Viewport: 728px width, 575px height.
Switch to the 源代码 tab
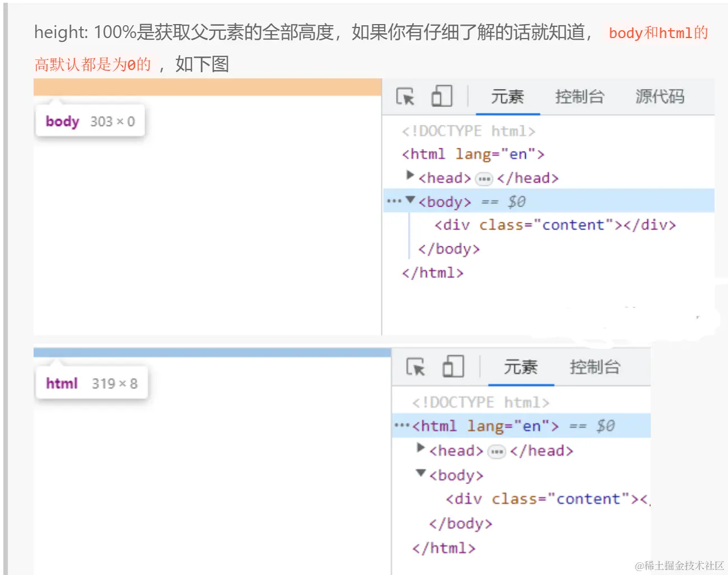coord(660,97)
